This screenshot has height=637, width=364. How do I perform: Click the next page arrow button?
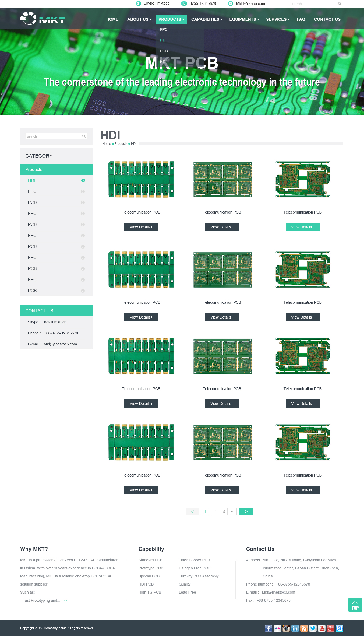click(x=246, y=512)
